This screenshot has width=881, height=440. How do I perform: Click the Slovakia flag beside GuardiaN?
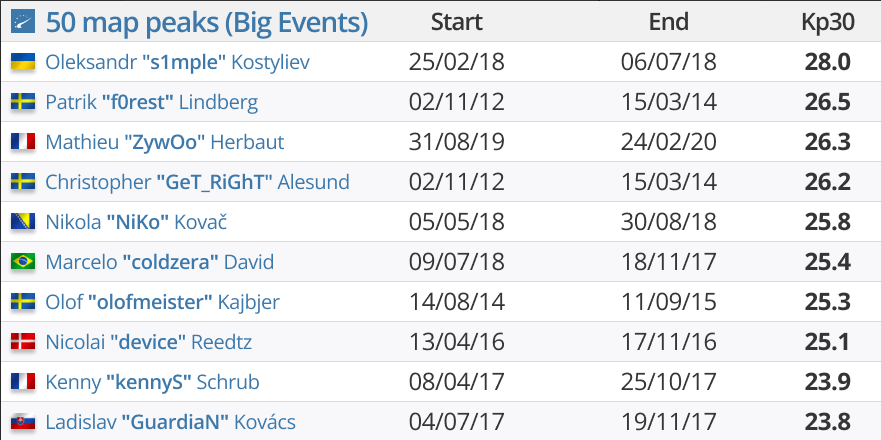pos(23,422)
